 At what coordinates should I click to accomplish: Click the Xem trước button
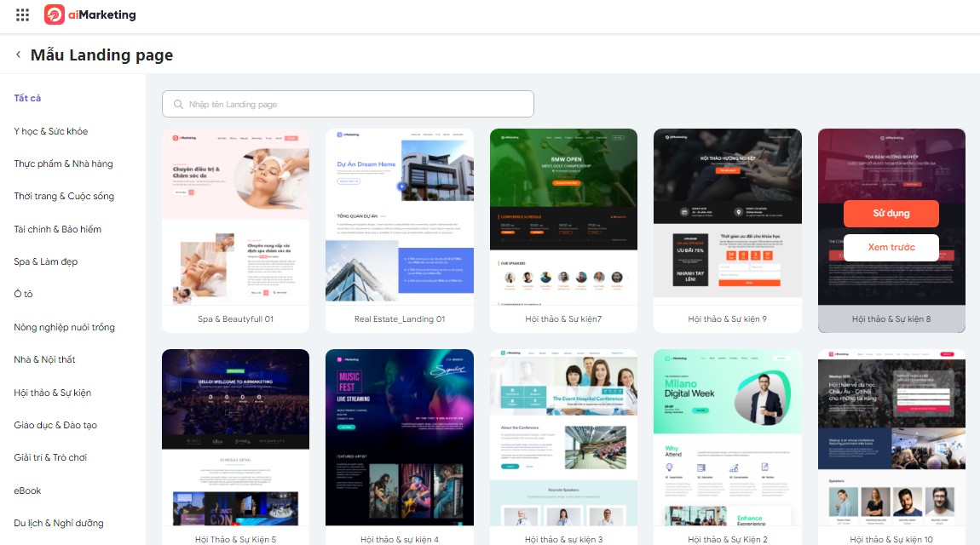891,247
